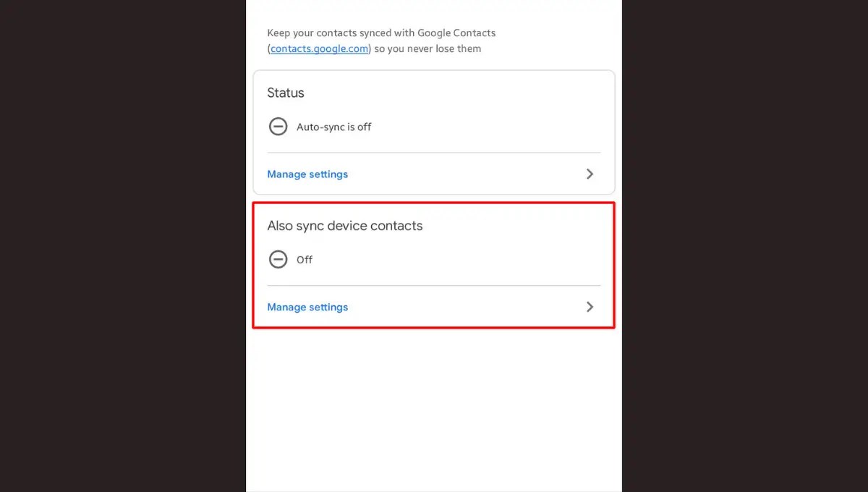Select the Auto-sync status indicator in Status card
The image size is (868, 492).
278,127
